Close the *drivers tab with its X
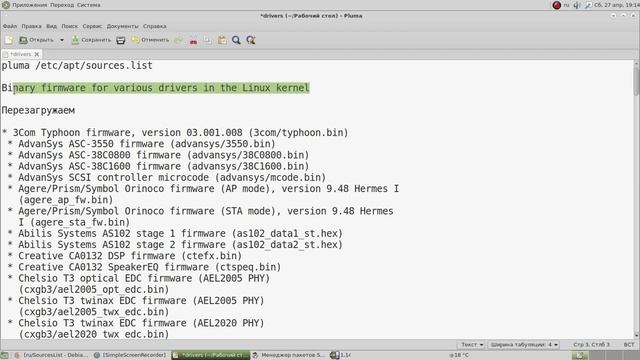640x360 pixels. [x=37, y=54]
